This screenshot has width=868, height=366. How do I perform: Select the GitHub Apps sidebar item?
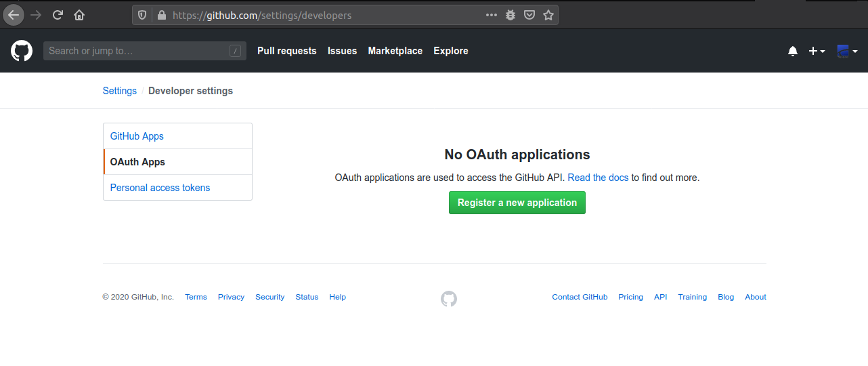point(137,136)
